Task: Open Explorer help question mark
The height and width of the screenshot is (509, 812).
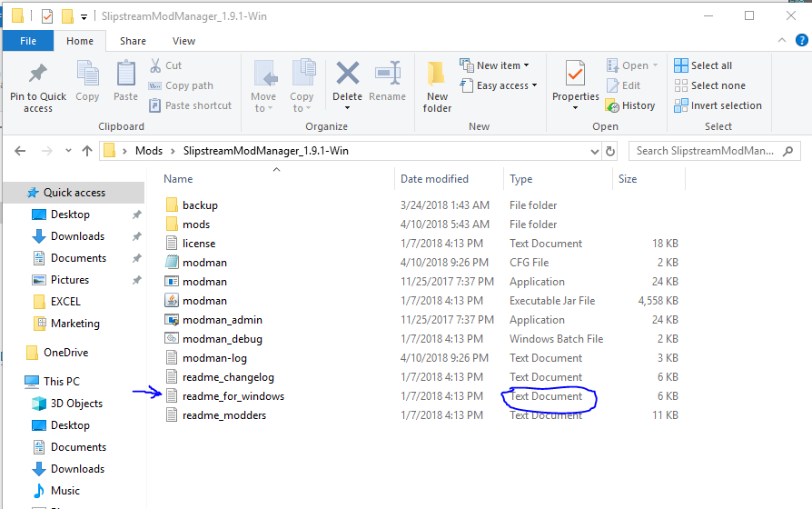Action: (x=802, y=40)
